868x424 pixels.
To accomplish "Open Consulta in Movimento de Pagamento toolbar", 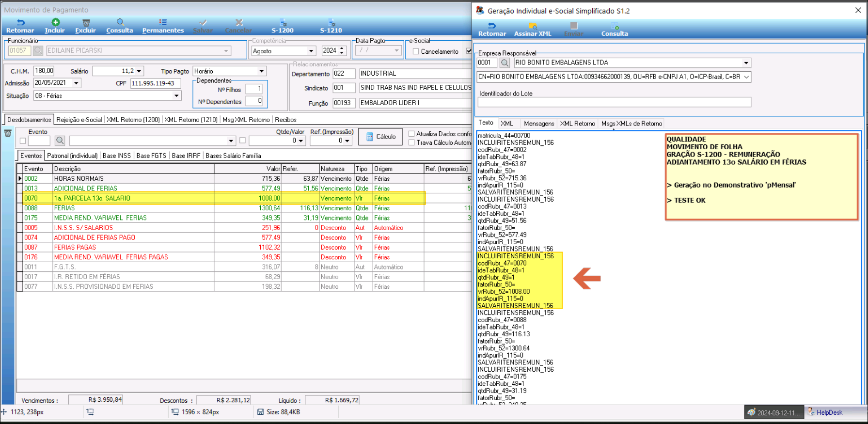I will tap(120, 26).
